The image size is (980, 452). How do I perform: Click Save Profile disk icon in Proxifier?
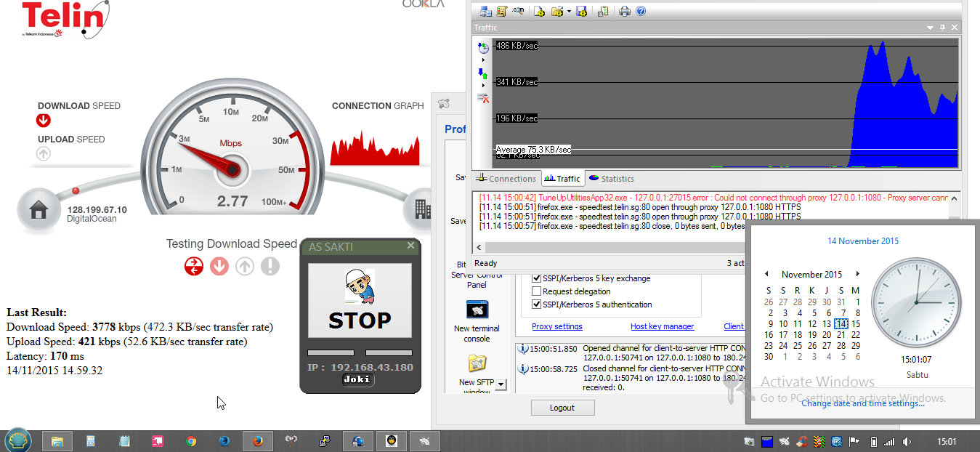[x=581, y=11]
